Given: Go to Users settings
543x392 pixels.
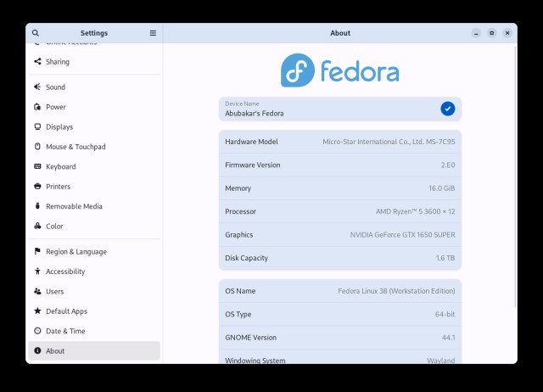Looking at the screenshot, I should point(94,291).
